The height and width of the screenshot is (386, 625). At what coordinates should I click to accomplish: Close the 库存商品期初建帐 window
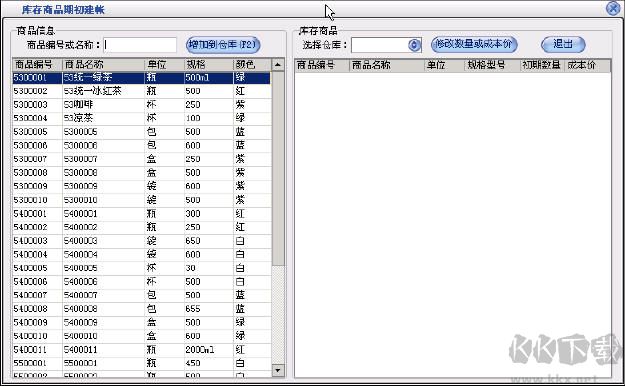[613, 8]
